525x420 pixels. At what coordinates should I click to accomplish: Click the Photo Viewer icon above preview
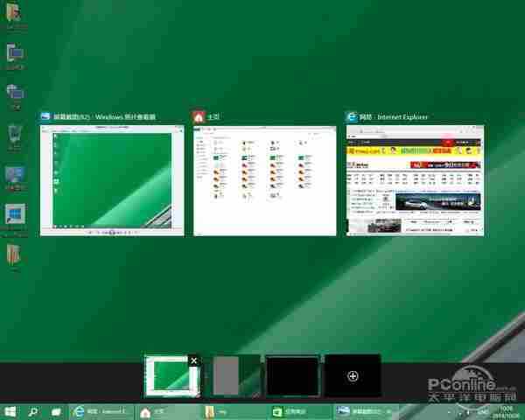coord(46,116)
